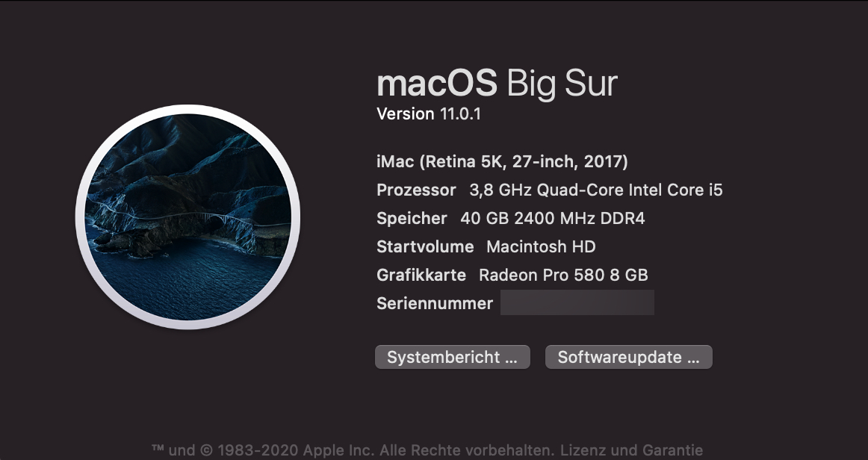868x460 pixels.
Task: Click the Speicher label
Action: pos(412,218)
